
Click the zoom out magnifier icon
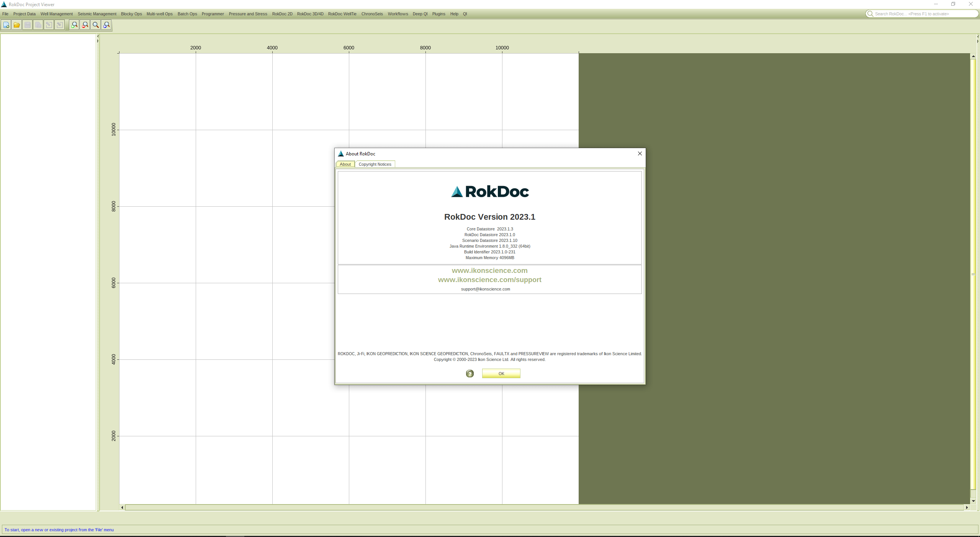click(x=85, y=25)
